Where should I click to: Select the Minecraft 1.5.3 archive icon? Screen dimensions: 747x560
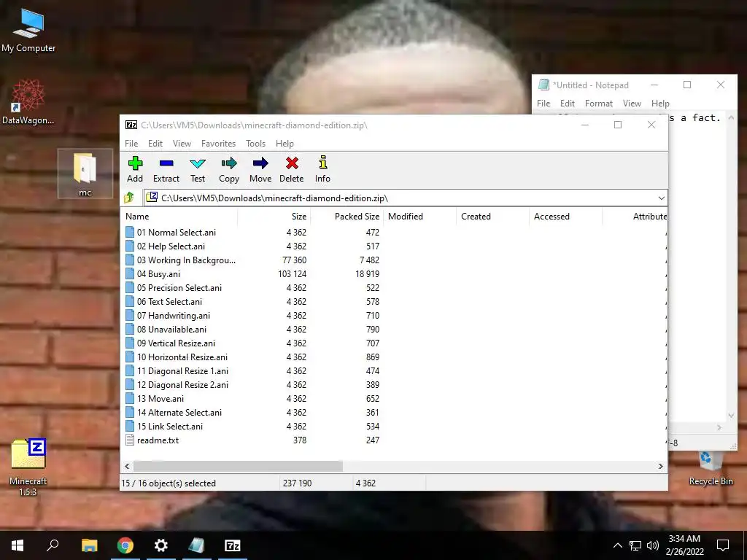[28, 467]
